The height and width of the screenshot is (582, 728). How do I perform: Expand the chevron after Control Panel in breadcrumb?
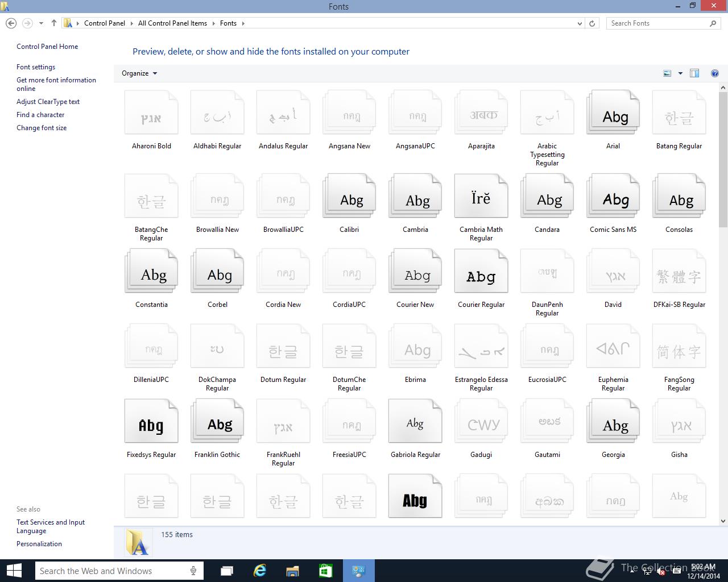(132, 23)
